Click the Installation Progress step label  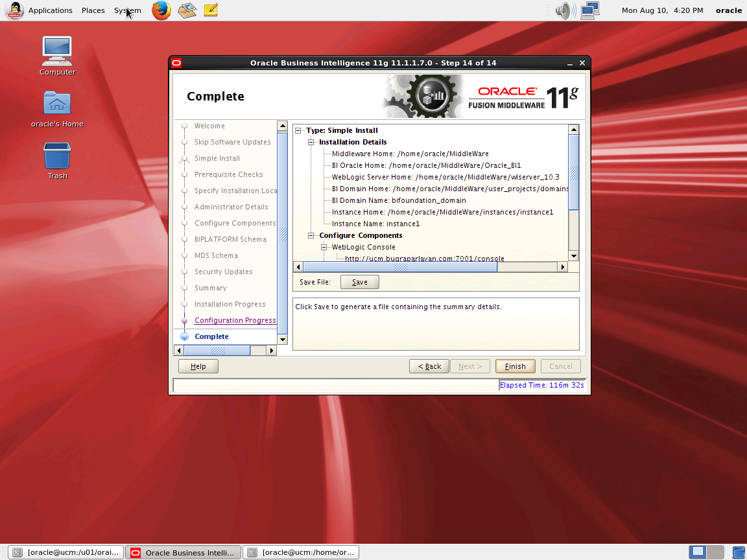click(x=230, y=304)
